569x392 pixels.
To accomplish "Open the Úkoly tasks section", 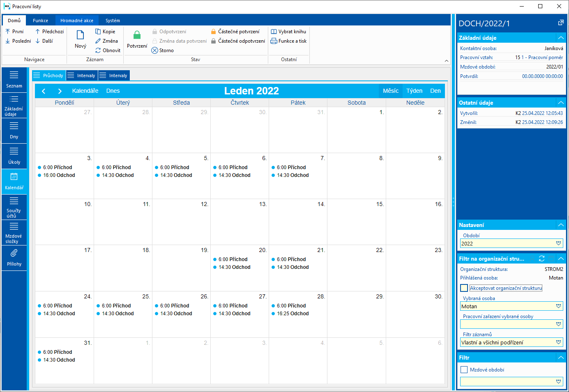I will click(14, 156).
